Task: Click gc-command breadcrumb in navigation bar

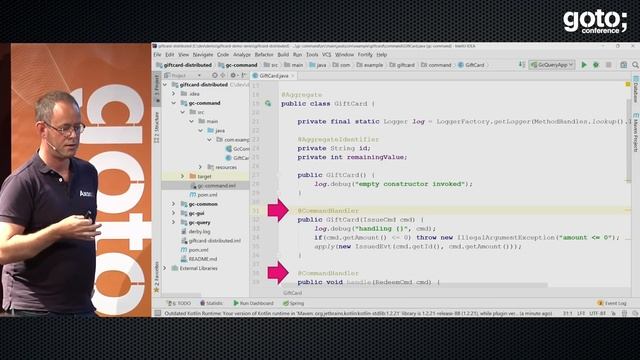Action: (238, 65)
